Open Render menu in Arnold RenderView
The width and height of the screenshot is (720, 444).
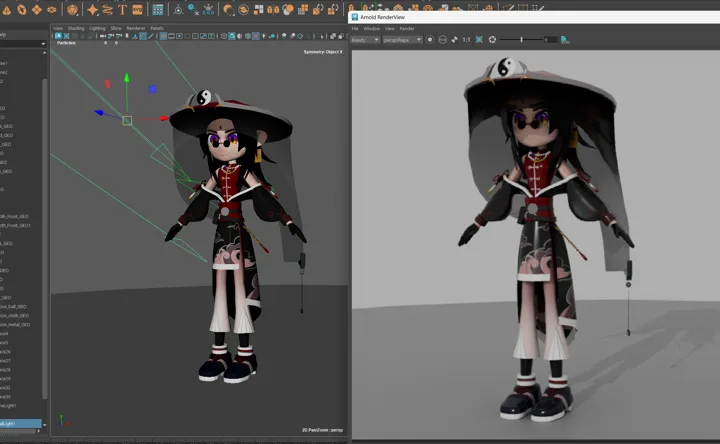coord(407,28)
